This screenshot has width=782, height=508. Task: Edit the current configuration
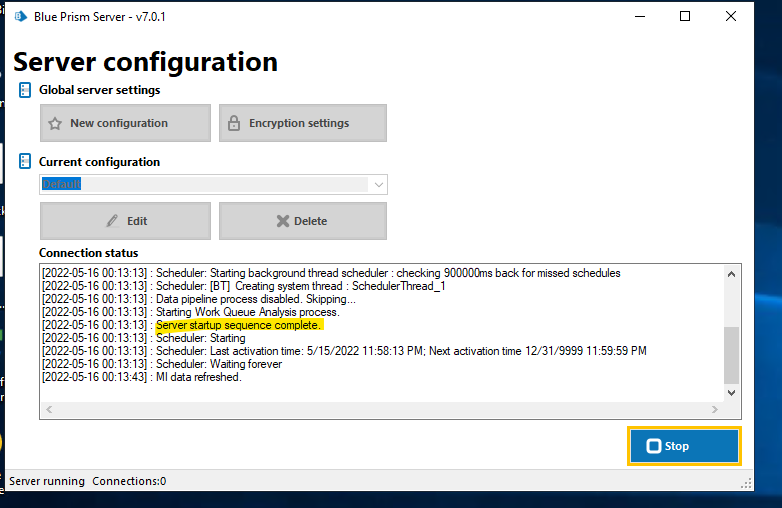[125, 221]
